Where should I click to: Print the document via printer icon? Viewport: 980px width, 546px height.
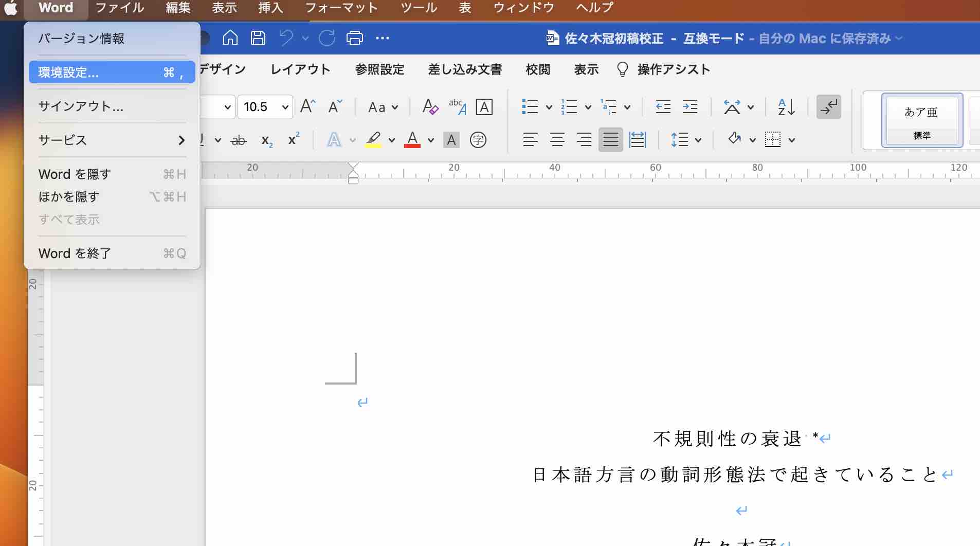tap(355, 38)
